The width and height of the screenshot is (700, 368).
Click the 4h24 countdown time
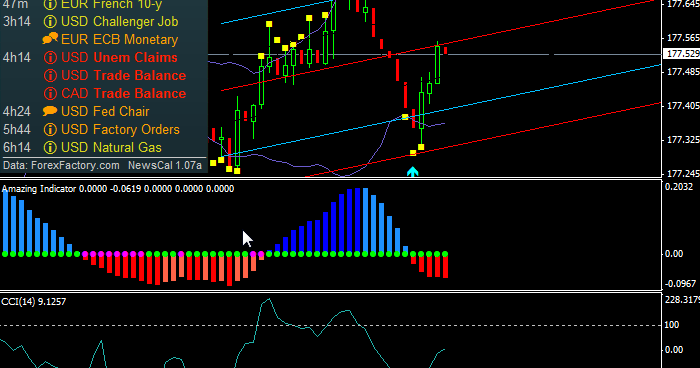point(17,111)
